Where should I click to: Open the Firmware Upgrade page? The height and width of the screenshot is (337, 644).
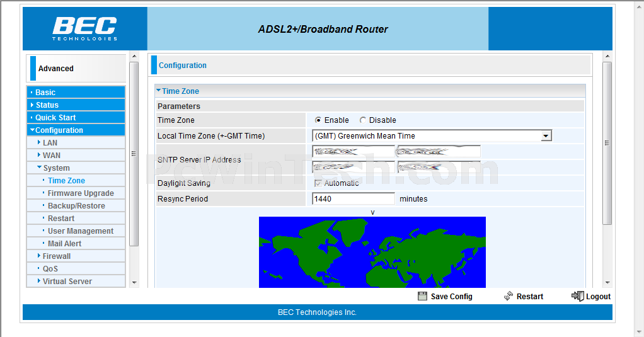click(81, 193)
